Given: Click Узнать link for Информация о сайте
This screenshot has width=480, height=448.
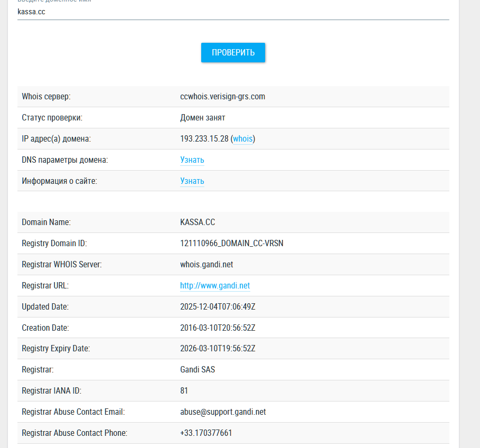Looking at the screenshot, I should point(192,181).
